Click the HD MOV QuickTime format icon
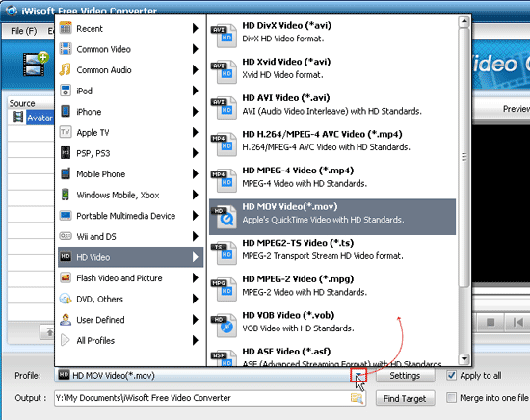Screen dimensions: 530x420 pos(224,217)
